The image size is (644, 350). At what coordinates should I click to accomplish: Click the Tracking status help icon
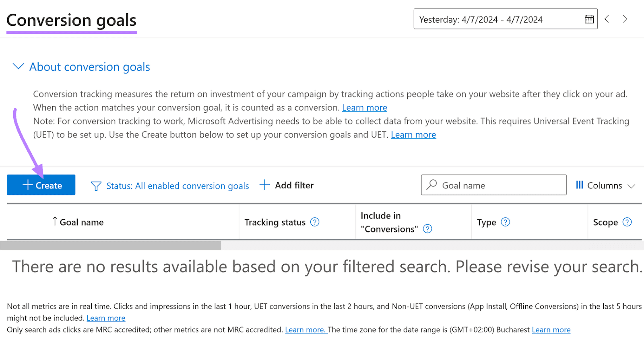click(315, 222)
